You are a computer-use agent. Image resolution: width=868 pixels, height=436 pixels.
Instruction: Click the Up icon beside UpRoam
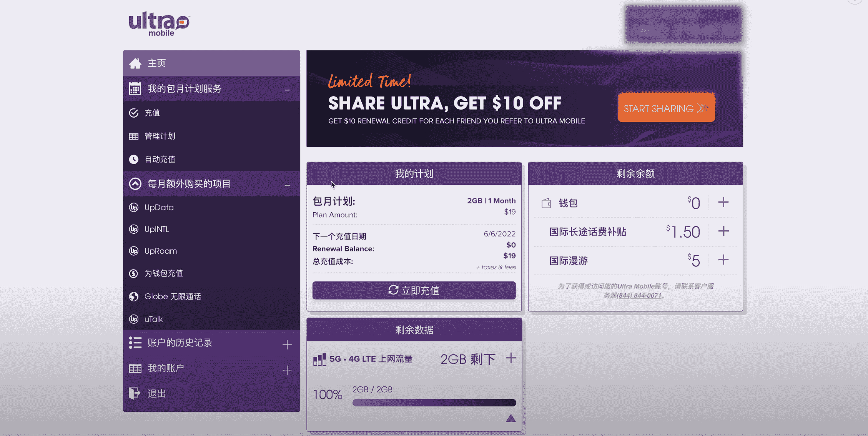click(x=134, y=251)
